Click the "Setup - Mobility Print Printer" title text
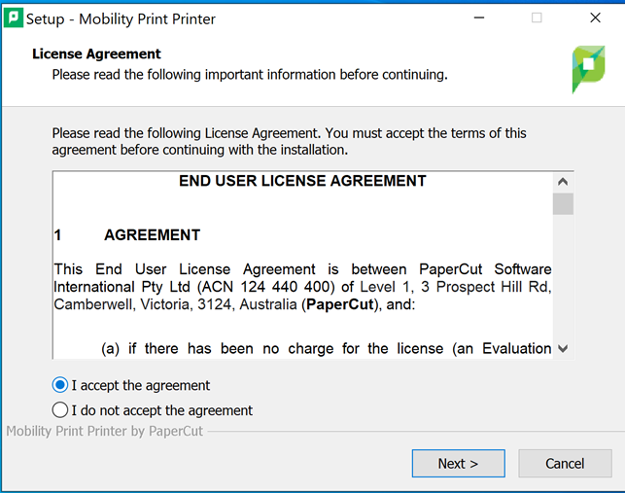This screenshot has width=626, height=494. point(120,18)
